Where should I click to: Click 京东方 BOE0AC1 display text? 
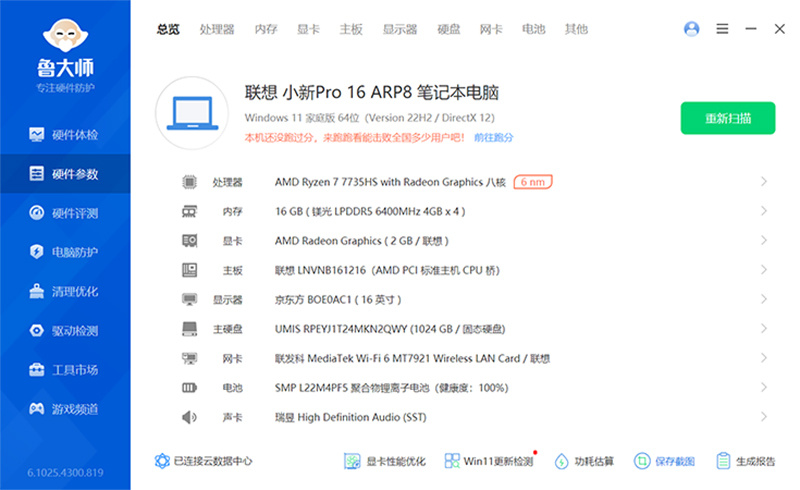[x=338, y=300]
